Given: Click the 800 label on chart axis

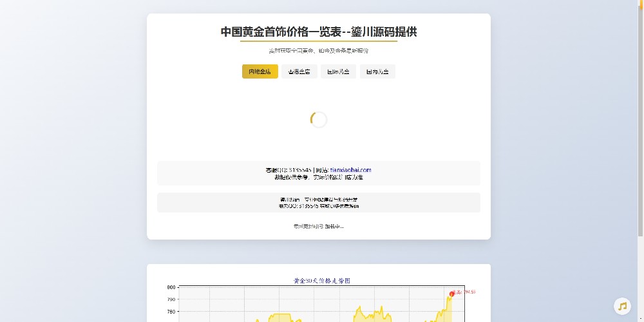Looking at the screenshot, I should coord(171,287).
